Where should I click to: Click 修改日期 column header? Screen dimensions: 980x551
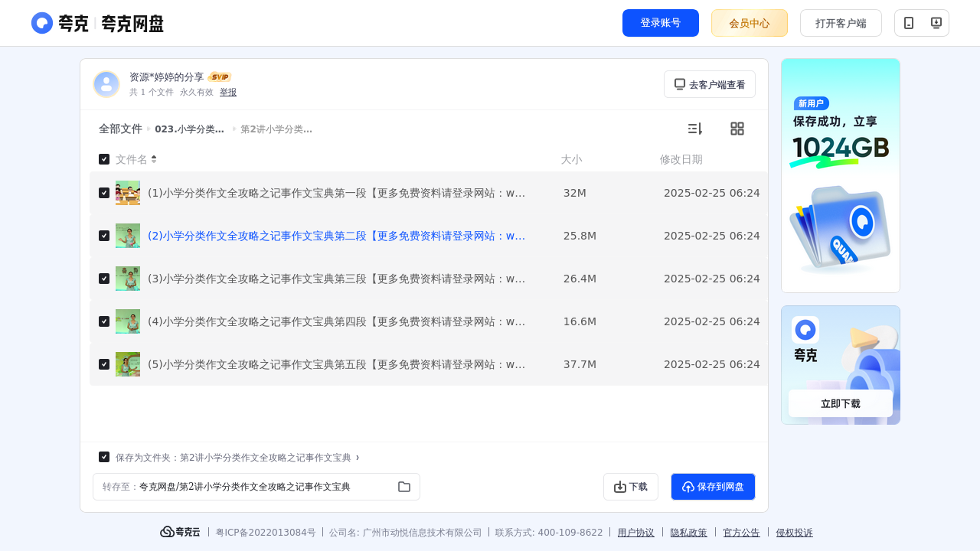pyautogui.click(x=681, y=159)
